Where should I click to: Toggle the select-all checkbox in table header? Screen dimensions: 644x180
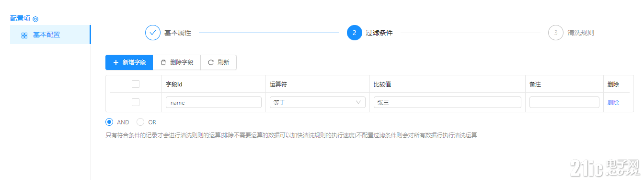[x=136, y=84]
